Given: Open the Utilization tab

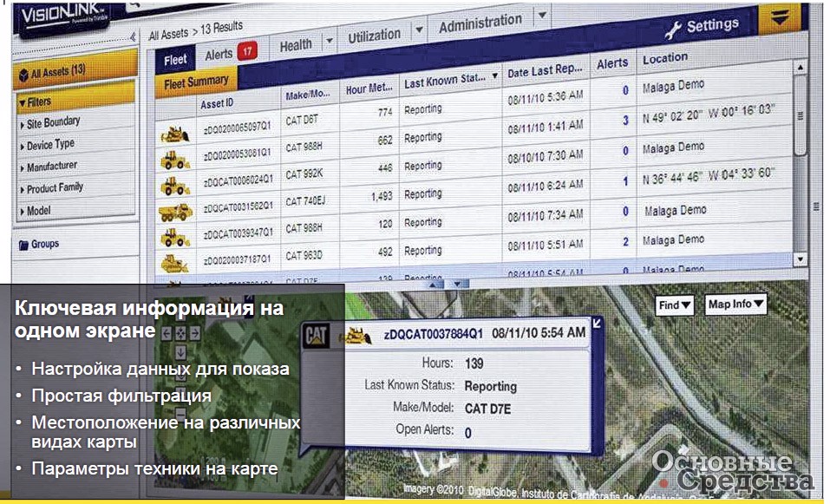Looking at the screenshot, I should tap(374, 36).
